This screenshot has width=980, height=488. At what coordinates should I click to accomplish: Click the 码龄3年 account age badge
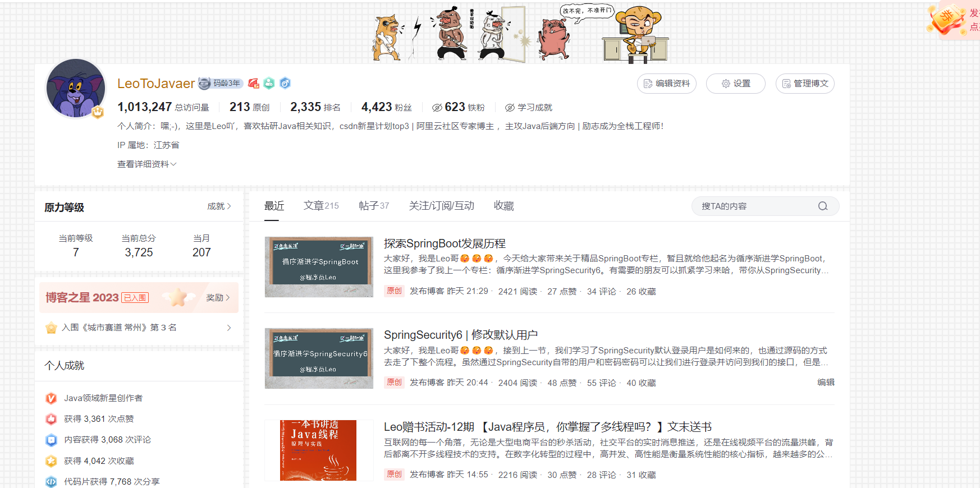tap(220, 84)
